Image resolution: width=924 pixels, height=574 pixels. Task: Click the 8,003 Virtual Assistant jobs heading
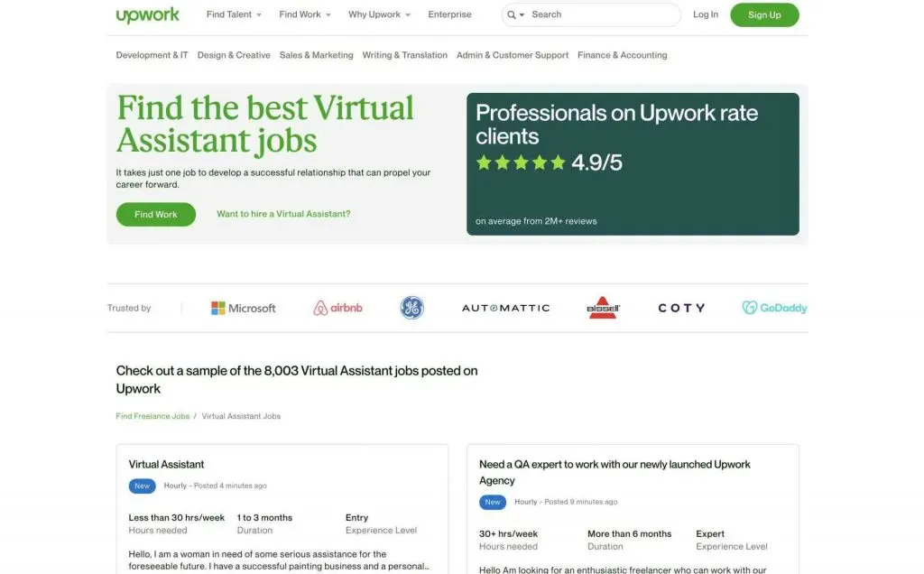tap(296, 380)
